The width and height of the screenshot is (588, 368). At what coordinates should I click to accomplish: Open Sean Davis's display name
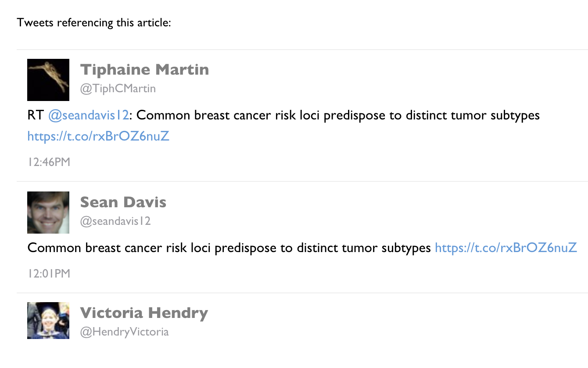(x=123, y=202)
